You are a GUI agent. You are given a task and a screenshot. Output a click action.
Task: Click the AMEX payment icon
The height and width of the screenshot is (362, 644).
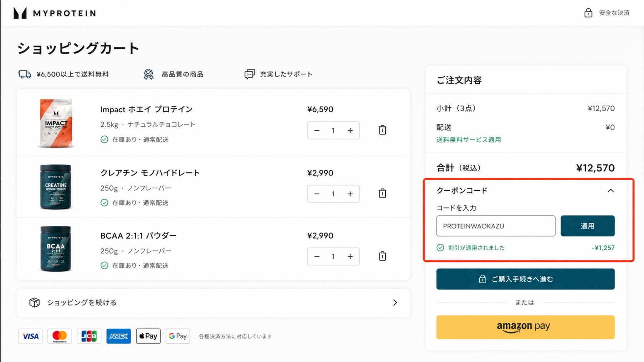118,336
